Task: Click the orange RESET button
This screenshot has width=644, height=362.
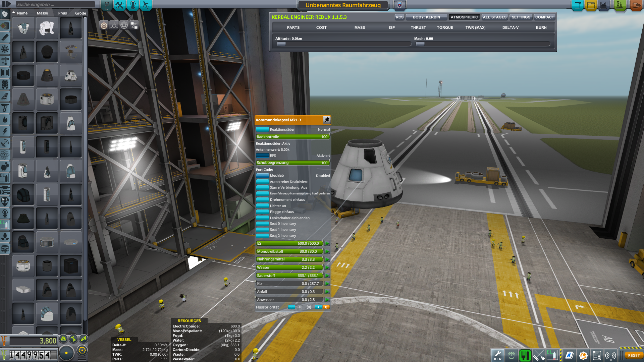Action: point(633,355)
